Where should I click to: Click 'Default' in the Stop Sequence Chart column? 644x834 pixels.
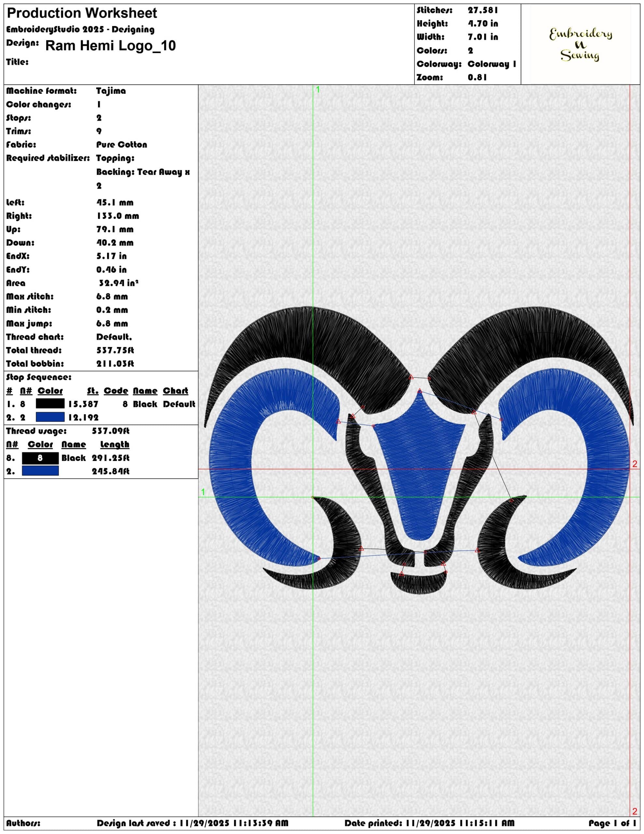pyautogui.click(x=179, y=404)
